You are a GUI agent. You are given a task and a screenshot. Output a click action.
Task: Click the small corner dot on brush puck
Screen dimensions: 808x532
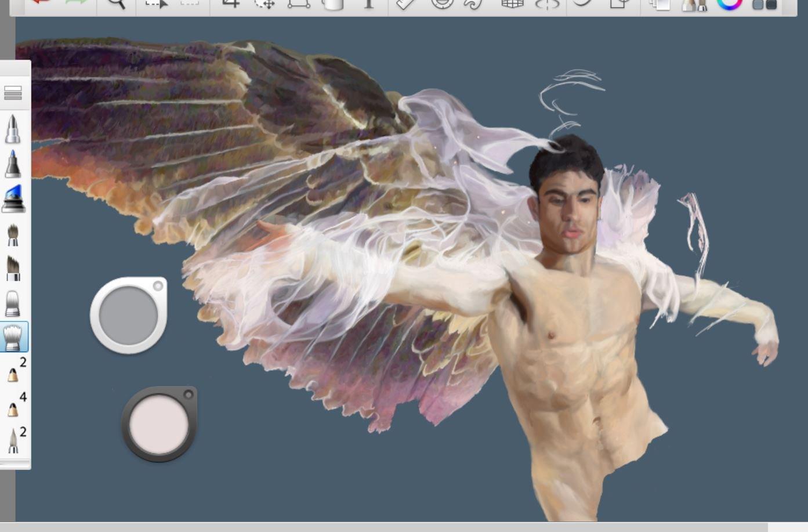(x=158, y=285)
